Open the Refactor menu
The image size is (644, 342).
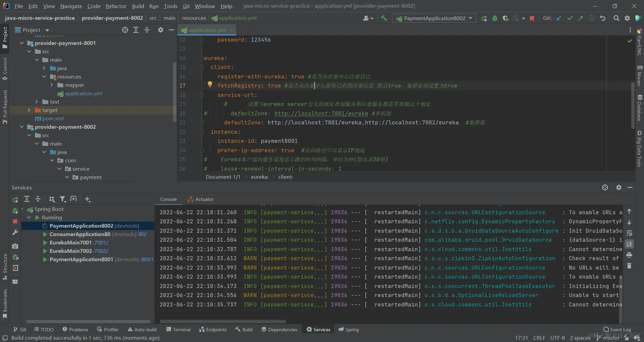click(116, 6)
